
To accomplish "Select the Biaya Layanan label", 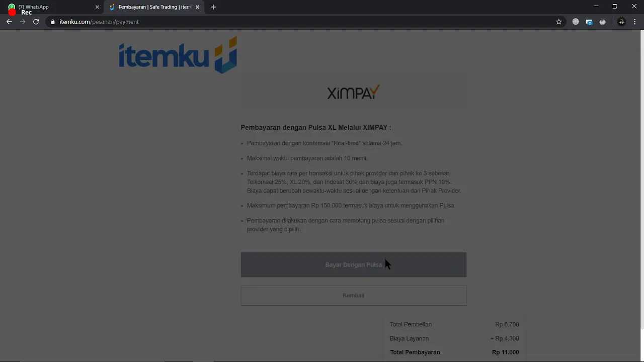I will point(409,338).
